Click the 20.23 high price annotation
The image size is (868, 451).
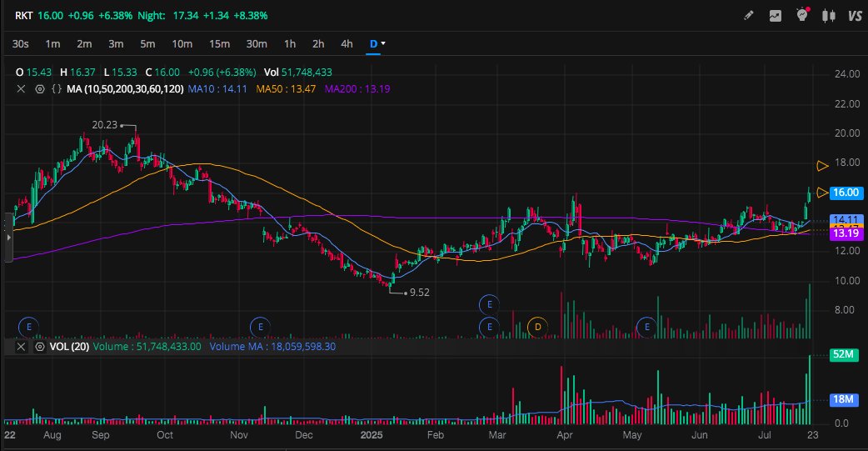[105, 125]
